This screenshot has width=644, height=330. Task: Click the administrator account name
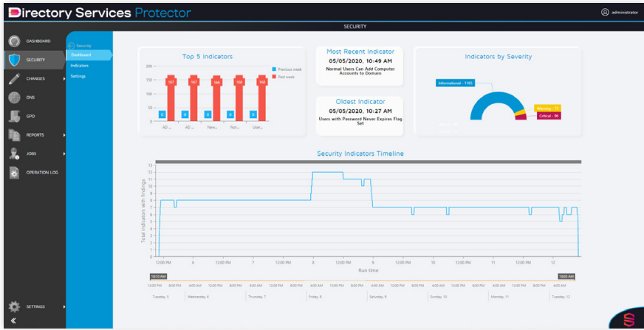[x=625, y=13]
